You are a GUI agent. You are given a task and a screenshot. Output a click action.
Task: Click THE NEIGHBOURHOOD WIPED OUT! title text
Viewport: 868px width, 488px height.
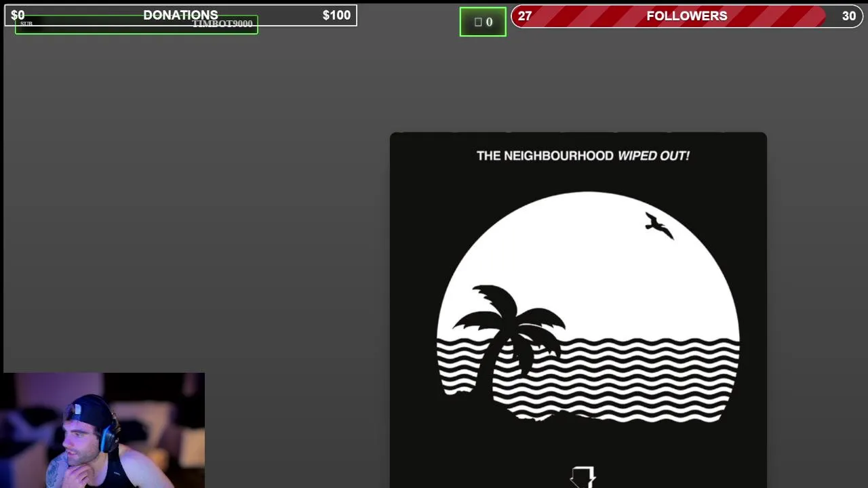tap(583, 155)
